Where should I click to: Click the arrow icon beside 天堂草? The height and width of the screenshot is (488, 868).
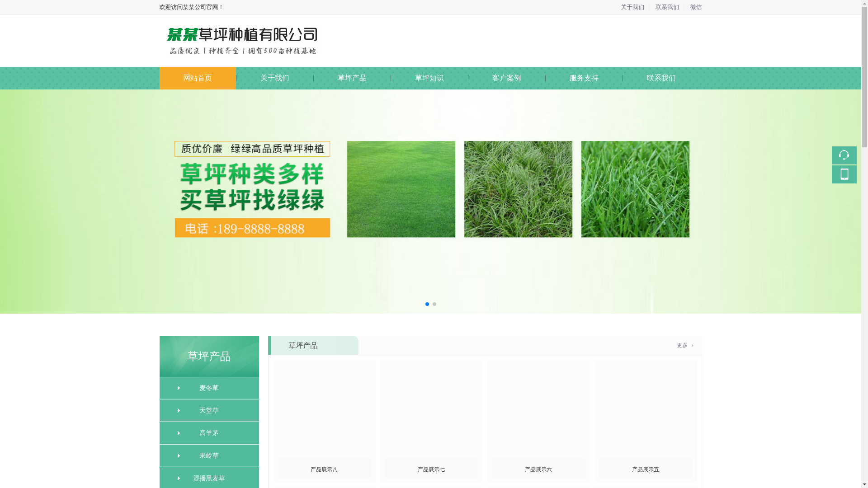click(179, 411)
